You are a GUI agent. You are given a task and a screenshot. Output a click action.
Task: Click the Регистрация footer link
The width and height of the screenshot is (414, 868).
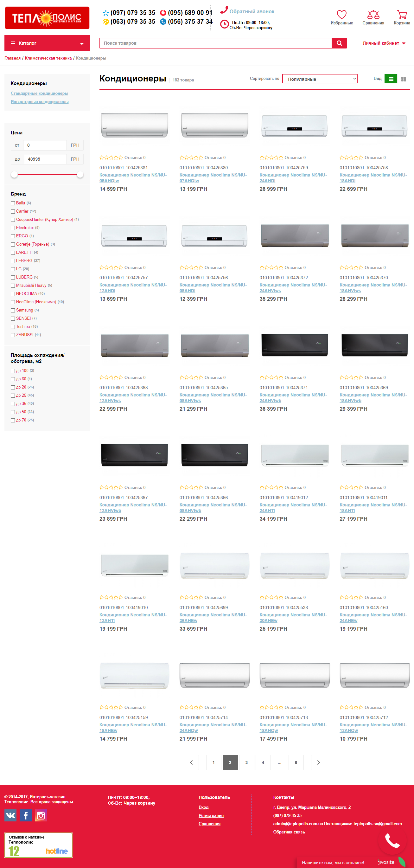[211, 815]
